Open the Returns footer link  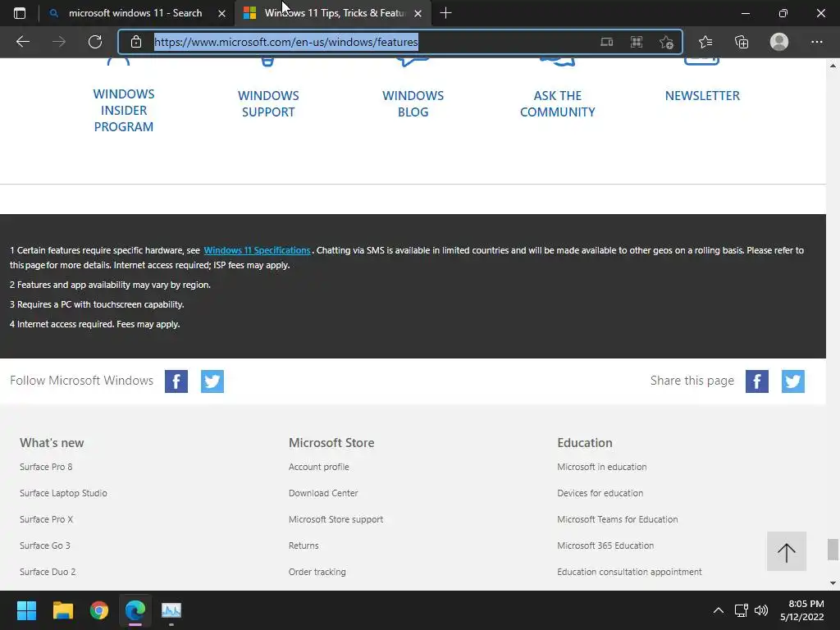pos(304,546)
